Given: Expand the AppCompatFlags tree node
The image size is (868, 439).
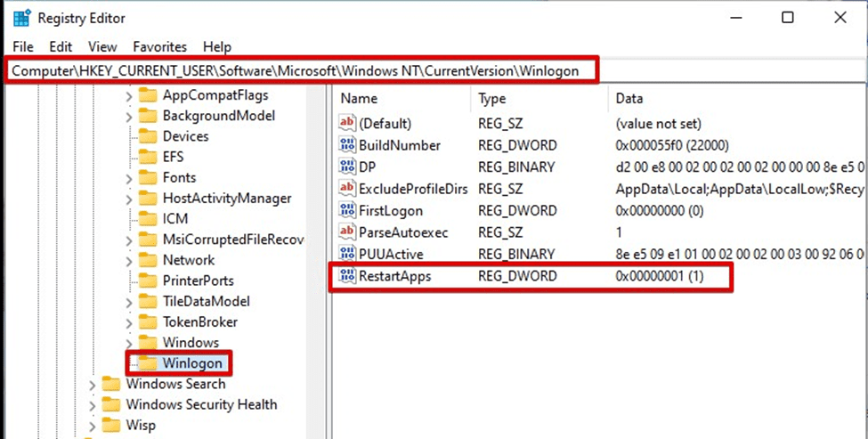Looking at the screenshot, I should (x=129, y=95).
